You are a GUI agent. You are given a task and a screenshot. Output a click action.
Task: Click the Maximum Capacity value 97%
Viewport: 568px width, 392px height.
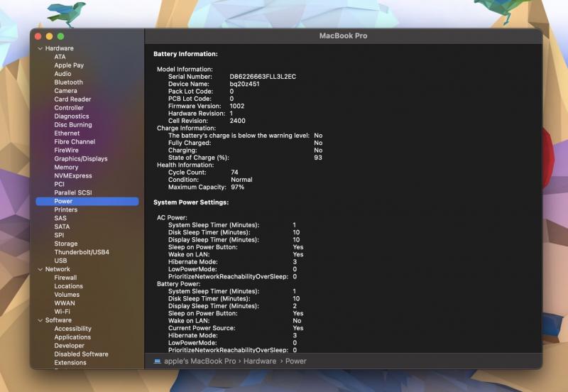(238, 187)
